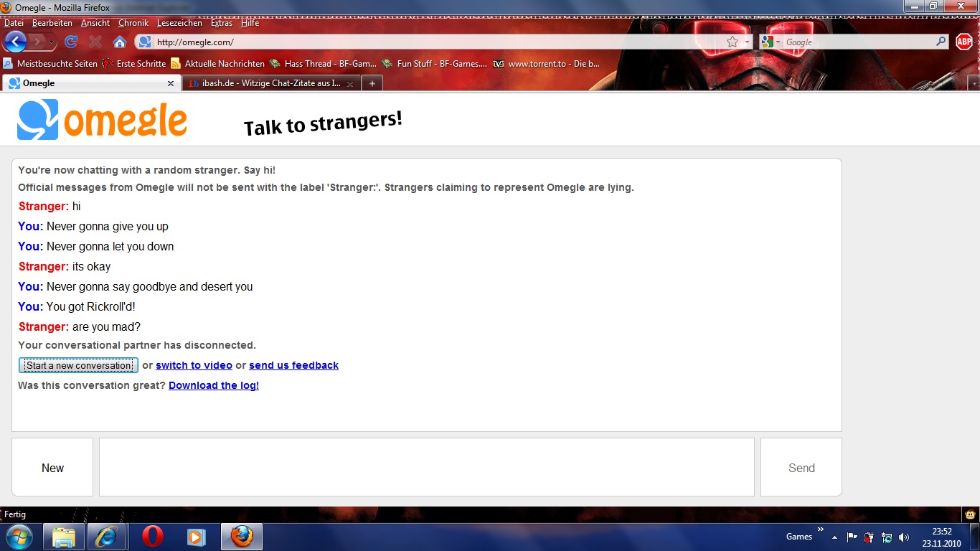Close the Omegle tab
This screenshot has height=551, width=980.
(171, 84)
